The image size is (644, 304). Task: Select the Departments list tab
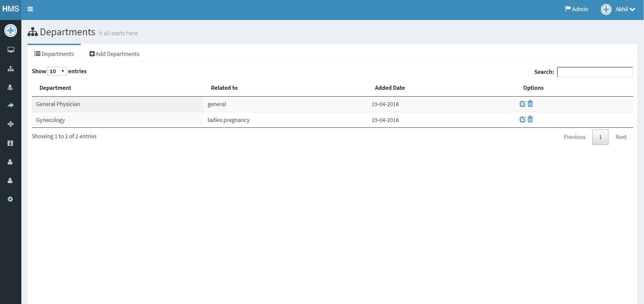(x=54, y=54)
